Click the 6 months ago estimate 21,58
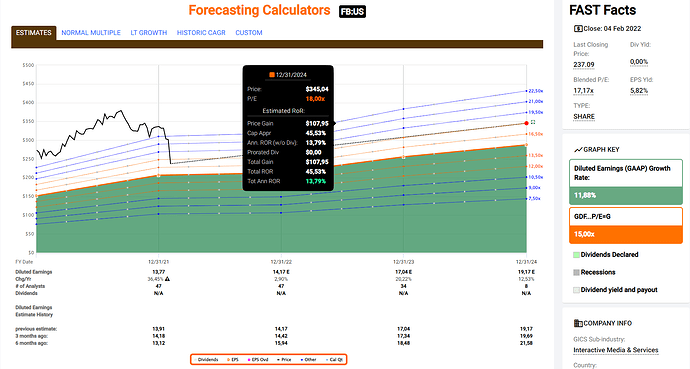Screen dimensions: 690x369 pos(526,343)
